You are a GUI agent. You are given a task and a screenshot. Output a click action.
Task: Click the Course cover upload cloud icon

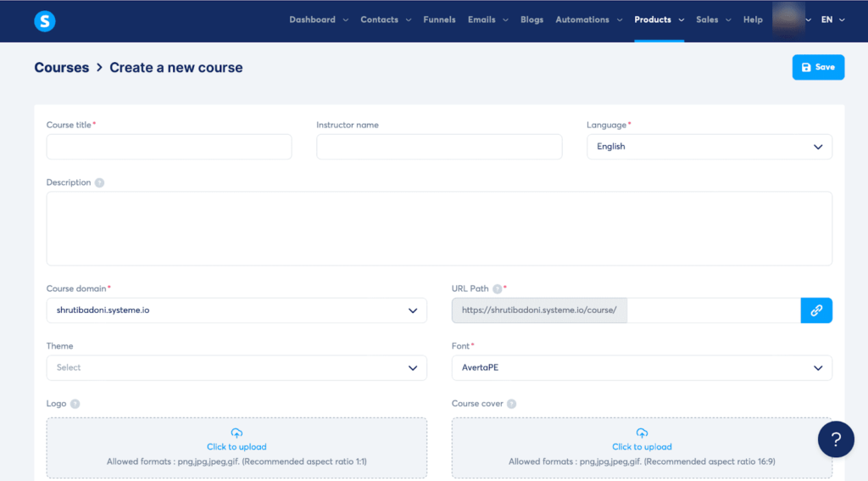[642, 433]
